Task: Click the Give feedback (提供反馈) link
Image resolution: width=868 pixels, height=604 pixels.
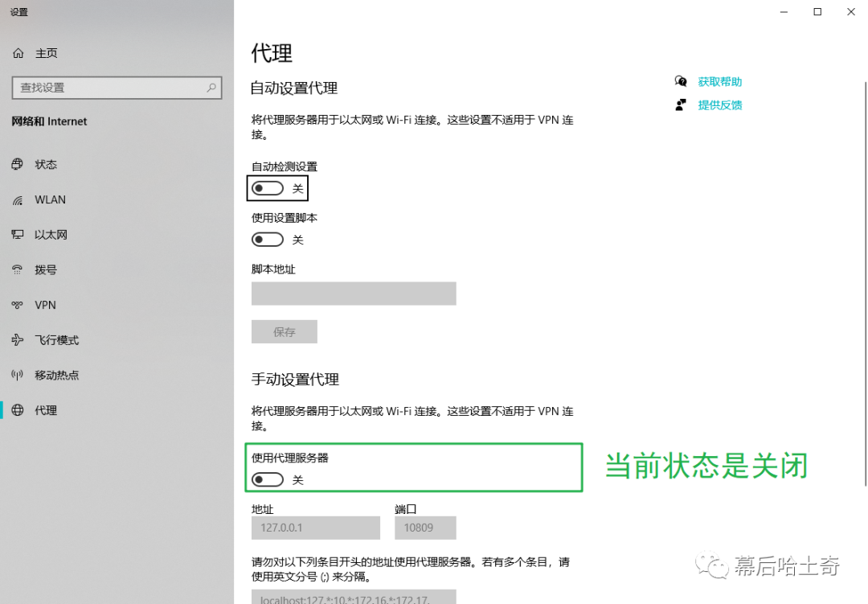Action: (719, 105)
